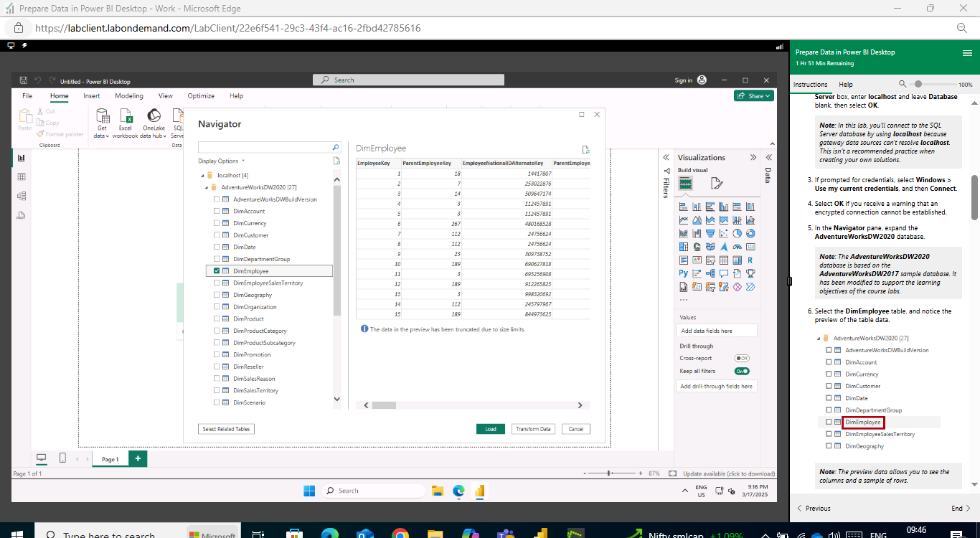980x538 pixels.
Task: Cancel the Navigator dialog
Action: [x=576, y=429]
